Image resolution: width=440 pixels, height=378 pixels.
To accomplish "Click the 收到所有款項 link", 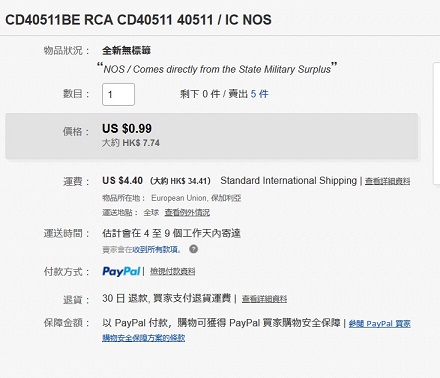I will [x=156, y=249].
